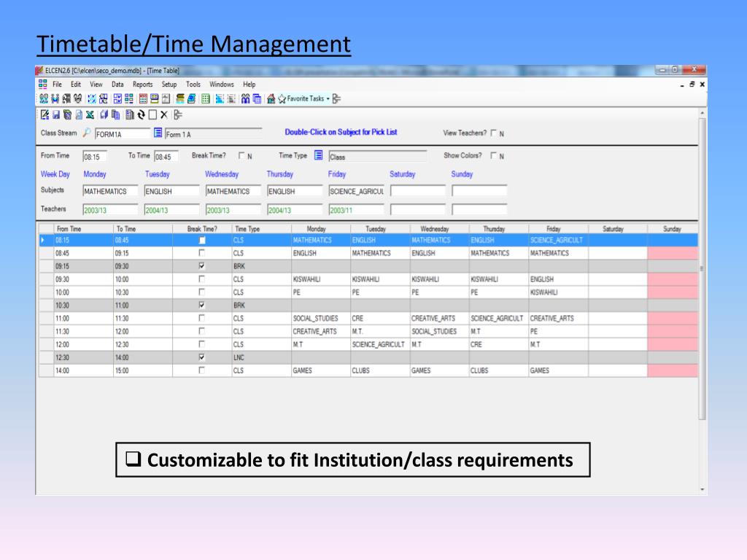Select the CLUBS cell under Thursday
Screen dimensions: 747x560
[x=498, y=370]
